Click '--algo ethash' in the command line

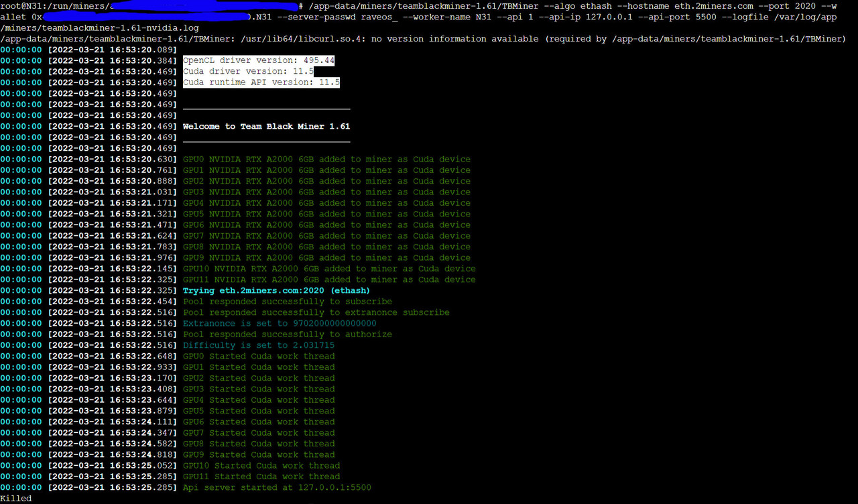click(578, 6)
